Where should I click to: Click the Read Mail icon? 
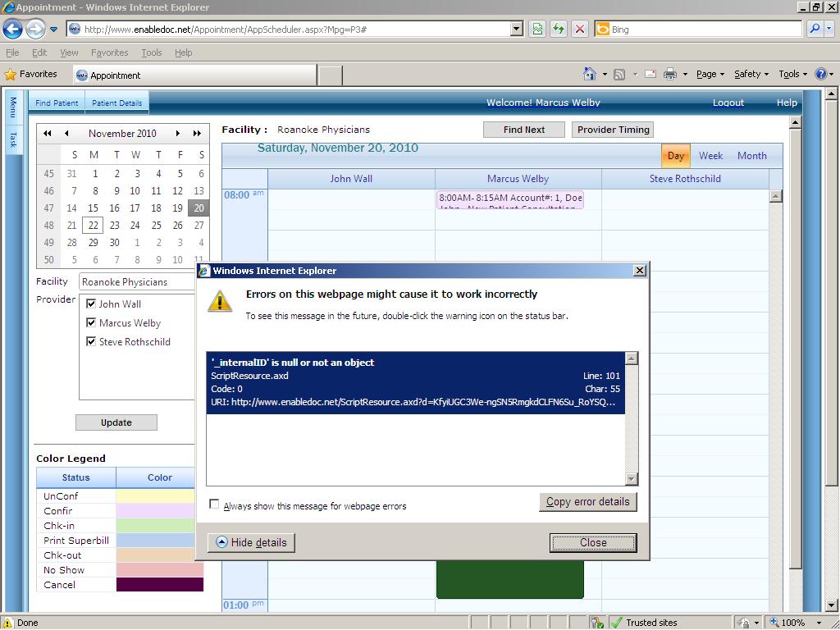click(x=651, y=74)
